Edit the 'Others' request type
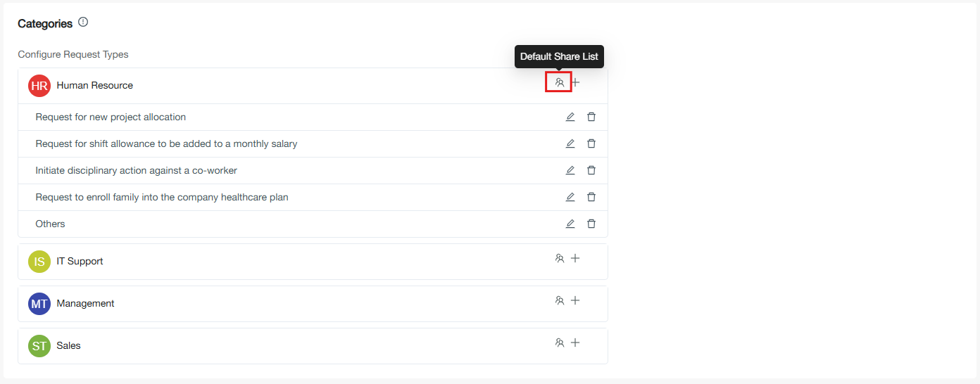The height and width of the screenshot is (384, 980). [x=570, y=224]
